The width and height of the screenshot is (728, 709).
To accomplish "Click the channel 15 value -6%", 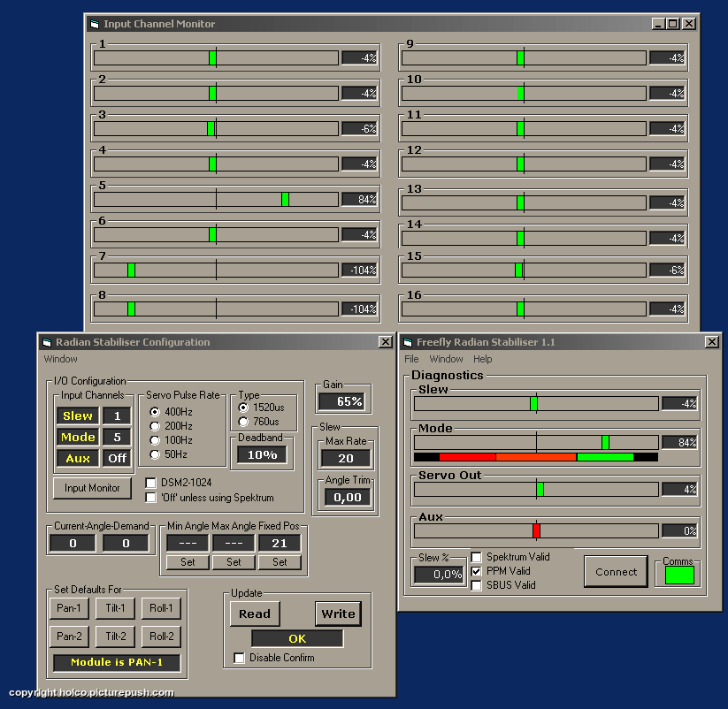I will point(667,270).
